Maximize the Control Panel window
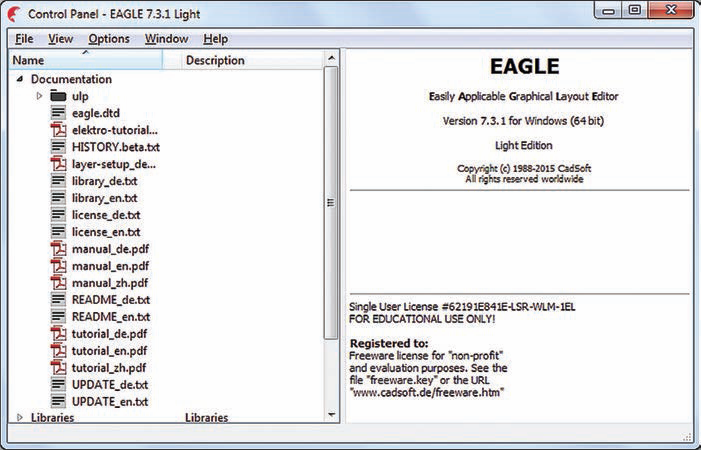The image size is (701, 450). pos(634,11)
